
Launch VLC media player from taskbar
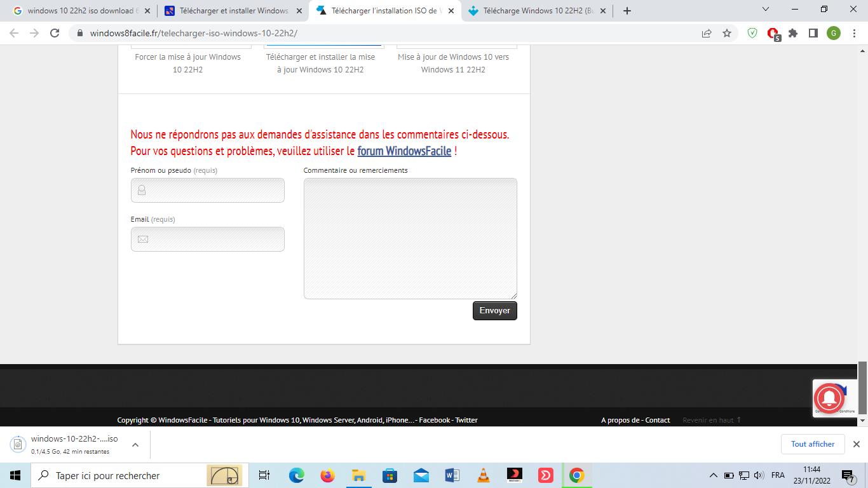[483, 475]
